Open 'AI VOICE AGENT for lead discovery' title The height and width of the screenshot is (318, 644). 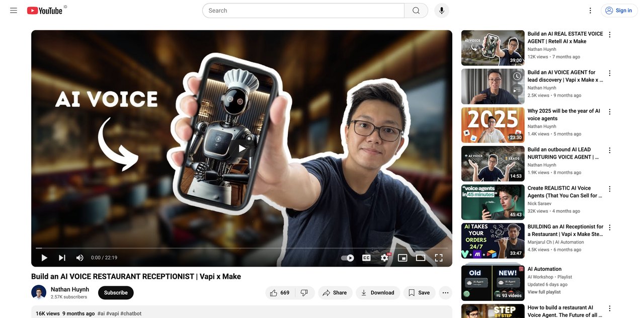(x=565, y=76)
